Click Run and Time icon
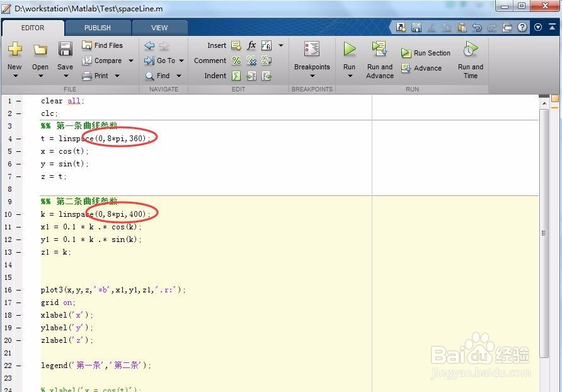This screenshot has width=562, height=392. [471, 49]
